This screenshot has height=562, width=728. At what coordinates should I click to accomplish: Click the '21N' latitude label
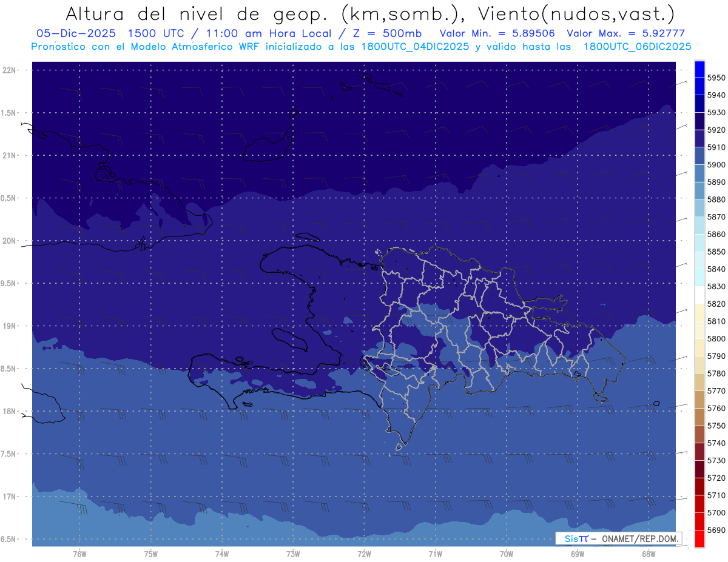[x=10, y=156]
